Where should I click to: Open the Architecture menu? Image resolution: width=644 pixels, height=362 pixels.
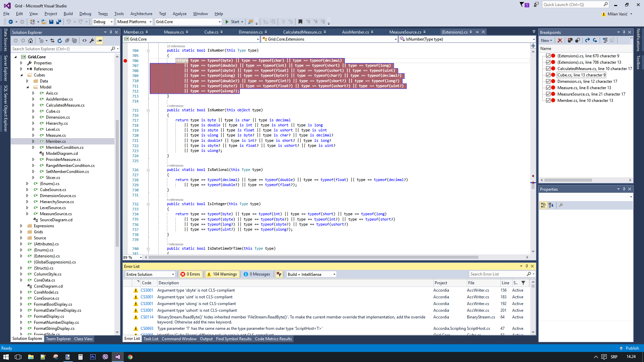click(141, 14)
